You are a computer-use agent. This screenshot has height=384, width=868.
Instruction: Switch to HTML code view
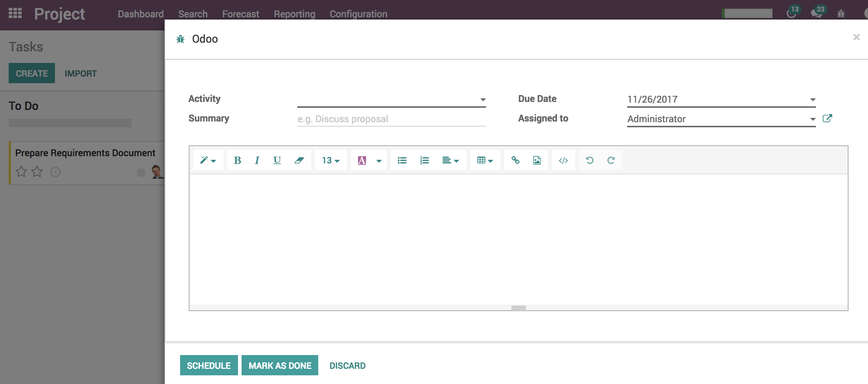tap(563, 160)
